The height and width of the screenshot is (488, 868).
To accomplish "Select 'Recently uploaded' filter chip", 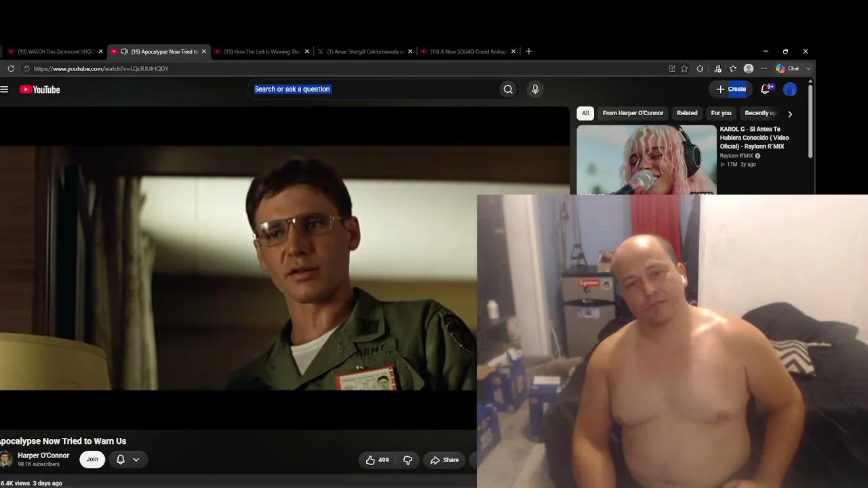I will [759, 113].
